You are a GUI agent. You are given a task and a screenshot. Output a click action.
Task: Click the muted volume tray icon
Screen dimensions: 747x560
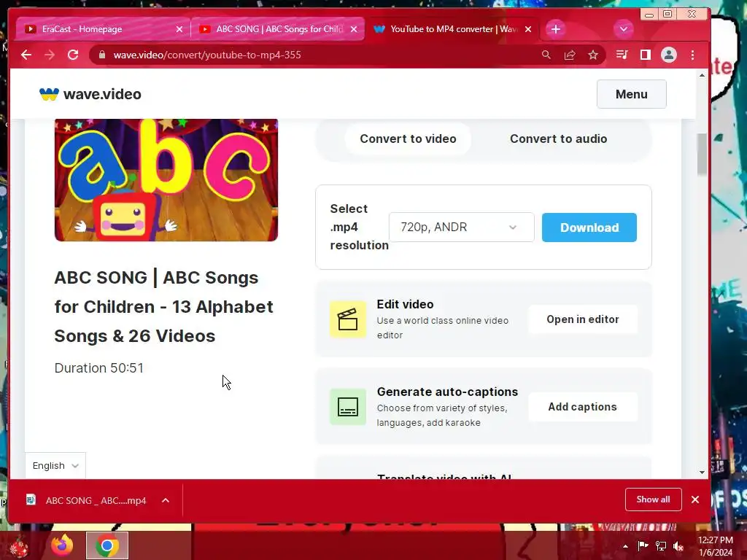678,546
